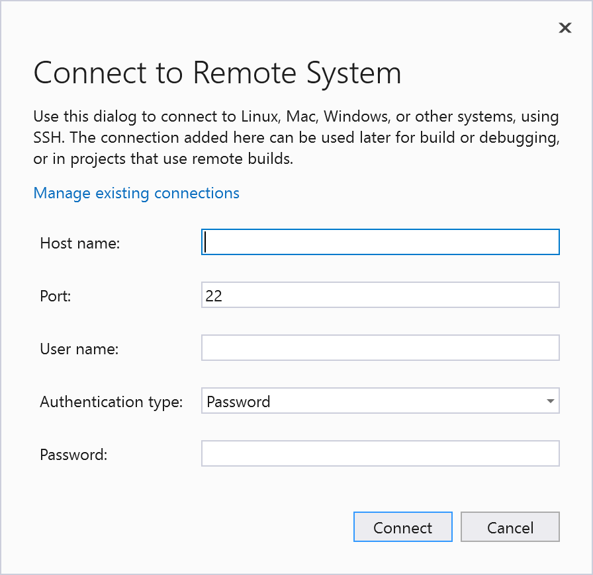Image resolution: width=593 pixels, height=575 pixels.
Task: Click the SSH description paragraph
Action: [x=296, y=137]
